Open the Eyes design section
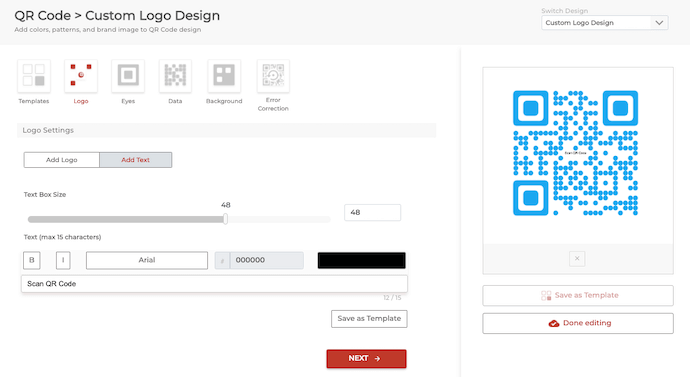 point(128,76)
